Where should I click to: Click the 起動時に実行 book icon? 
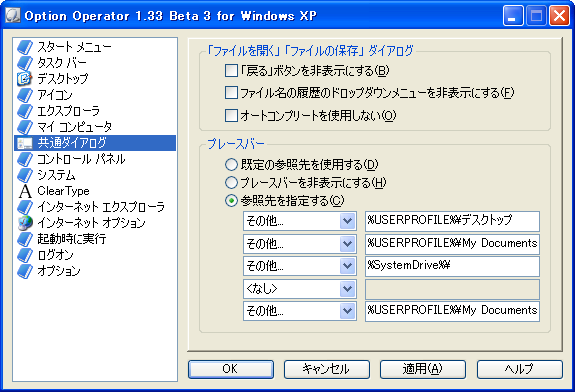pyautogui.click(x=25, y=239)
